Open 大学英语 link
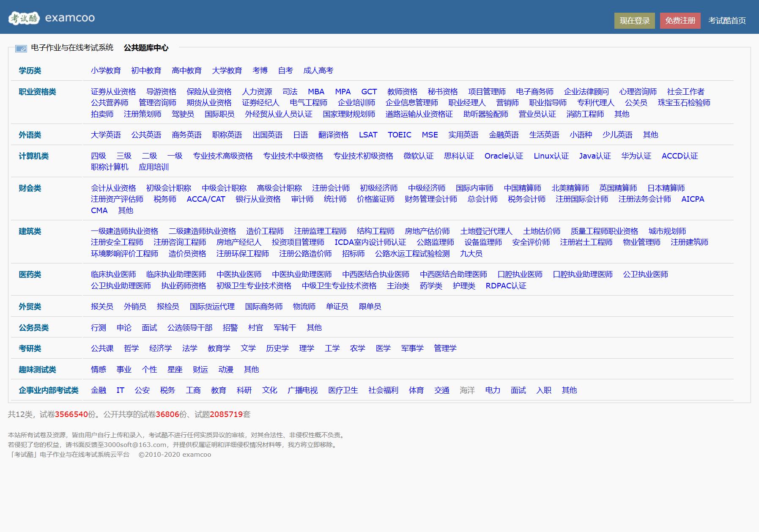The height and width of the screenshot is (532, 759). (106, 135)
